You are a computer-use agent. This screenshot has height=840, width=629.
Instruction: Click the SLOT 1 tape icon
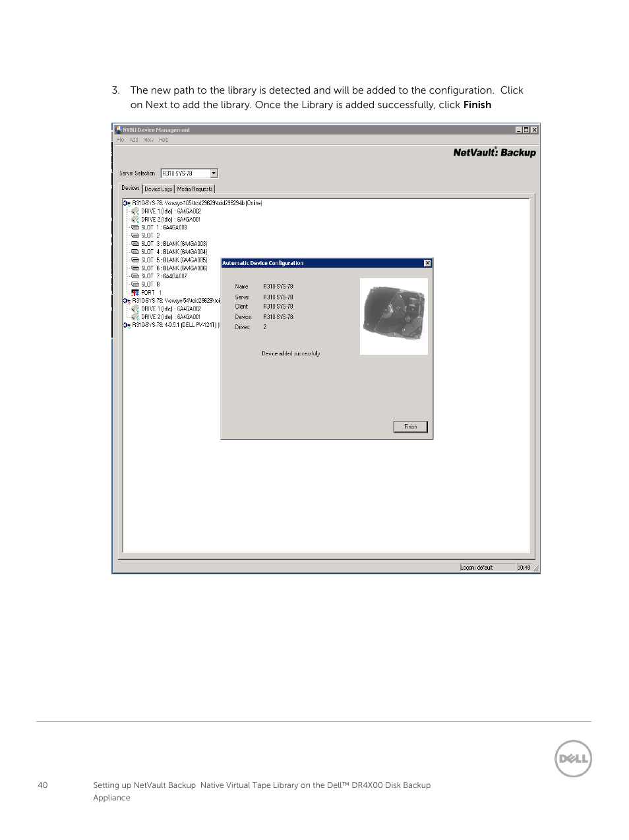pyautogui.click(x=135, y=227)
